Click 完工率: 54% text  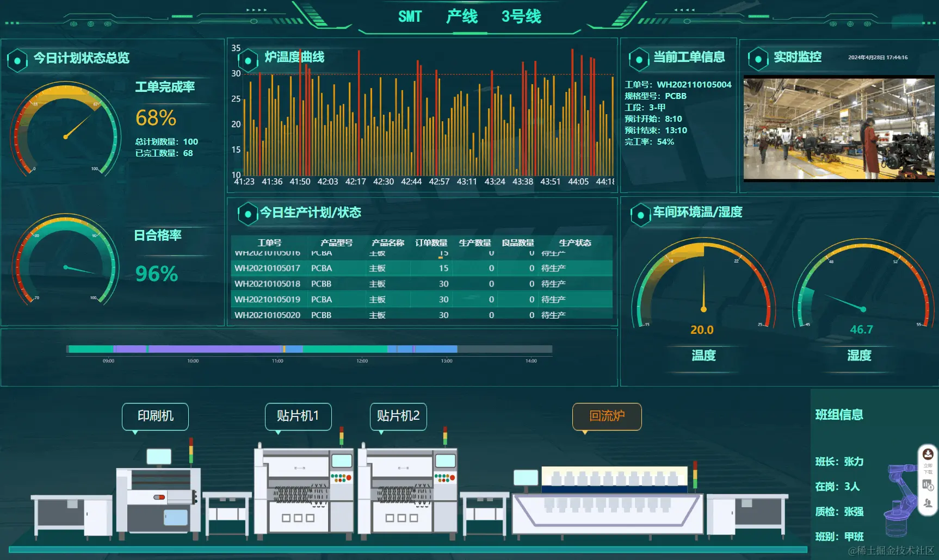point(649,141)
